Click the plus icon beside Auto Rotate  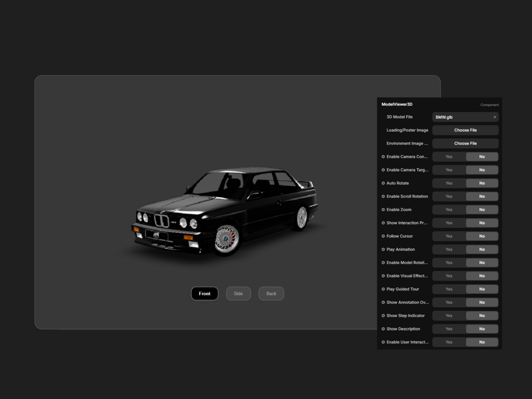383,183
